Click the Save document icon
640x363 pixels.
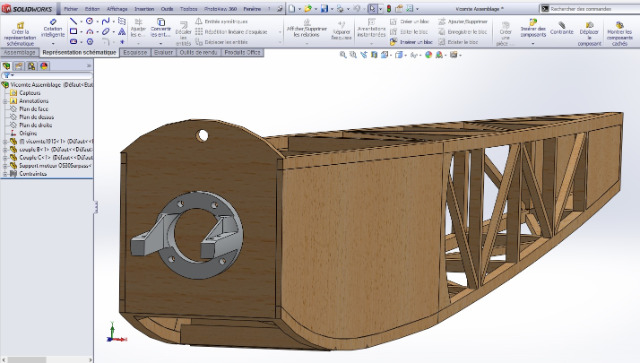click(324, 9)
